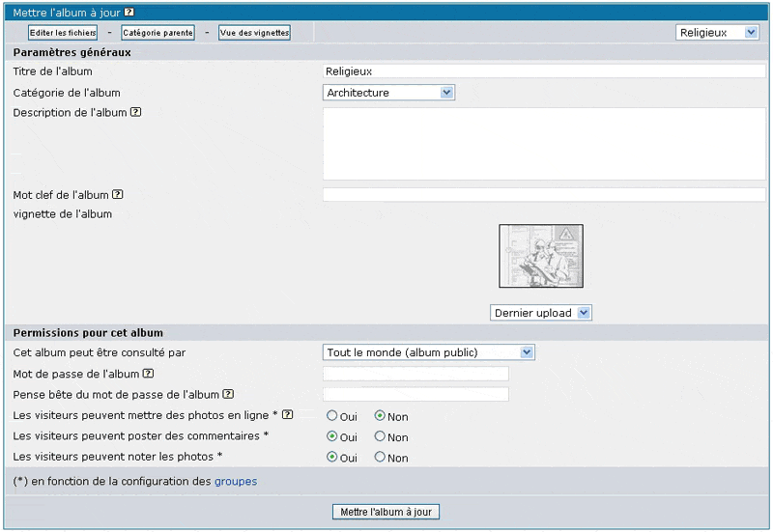Click help icon beside Mot clef de l'album
Image resolution: width=773 pixels, height=532 pixels.
pos(117,194)
